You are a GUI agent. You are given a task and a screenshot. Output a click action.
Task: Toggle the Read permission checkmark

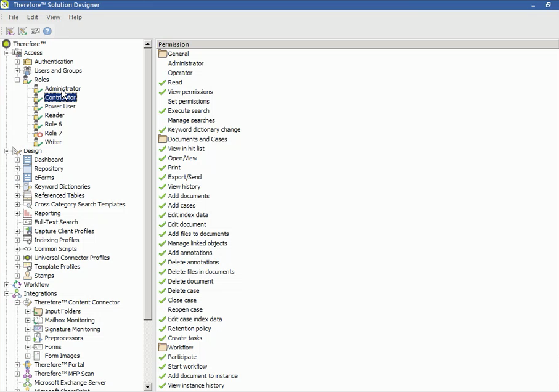click(x=161, y=82)
